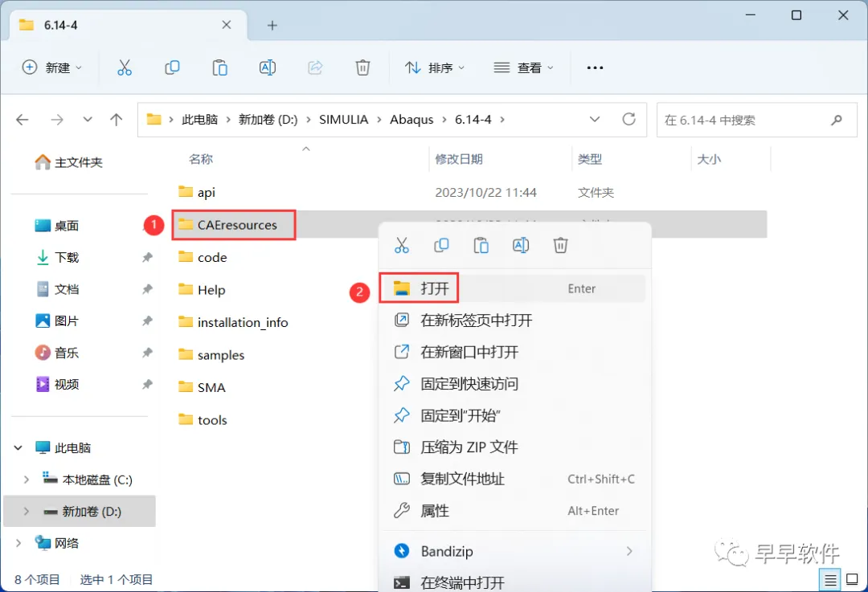Unpin 视频 using its pin icon
This screenshot has height=592, width=868.
[147, 384]
